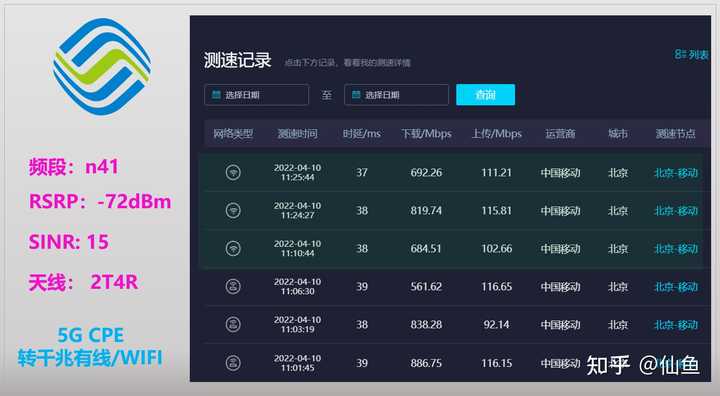This screenshot has height=396, width=720.
Task: Open the start date 选择日期 field
Action: point(256,95)
